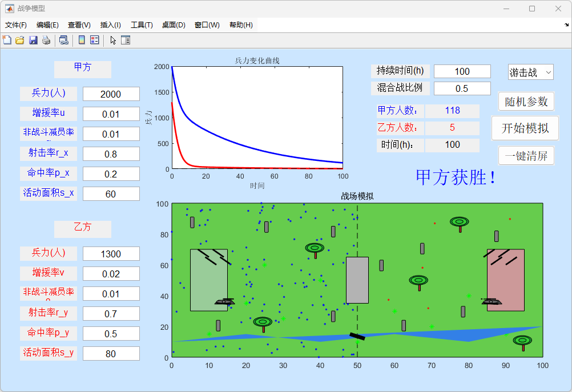Expand the toolbar overflow arrow at right
This screenshot has width=572, height=392.
pyautogui.click(x=566, y=25)
